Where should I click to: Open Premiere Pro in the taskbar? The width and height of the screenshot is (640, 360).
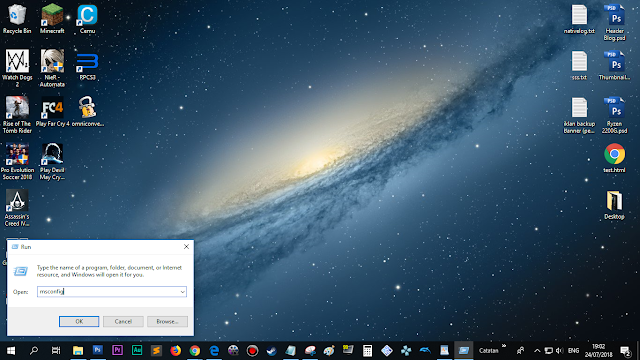click(x=117, y=350)
